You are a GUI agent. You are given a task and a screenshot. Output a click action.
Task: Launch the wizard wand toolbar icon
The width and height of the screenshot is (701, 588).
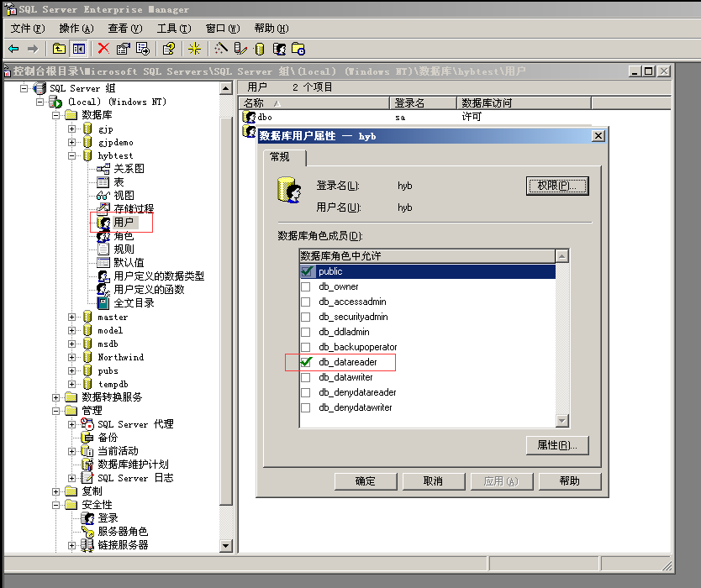tap(220, 49)
